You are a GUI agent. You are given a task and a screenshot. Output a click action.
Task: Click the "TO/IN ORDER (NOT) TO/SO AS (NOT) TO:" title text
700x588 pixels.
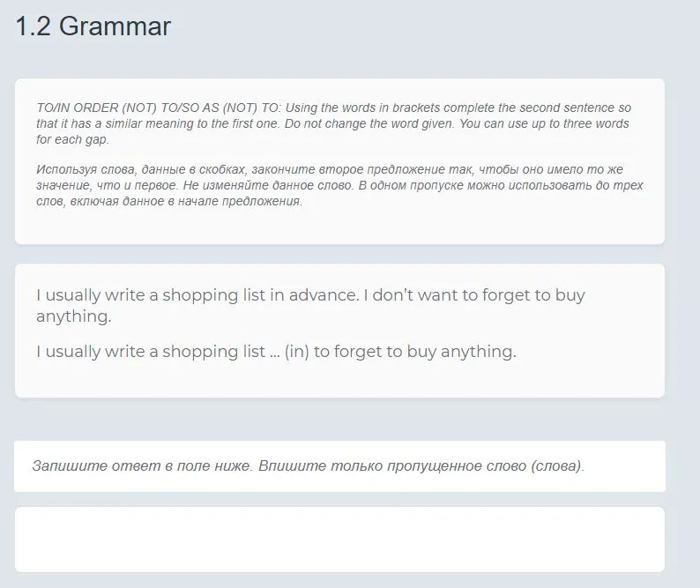click(x=159, y=108)
